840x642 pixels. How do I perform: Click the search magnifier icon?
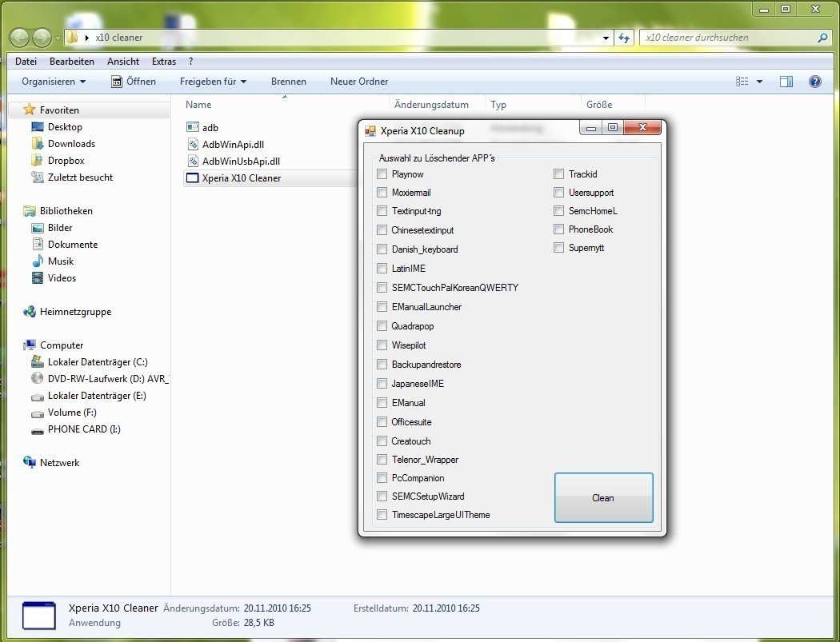tap(823, 38)
